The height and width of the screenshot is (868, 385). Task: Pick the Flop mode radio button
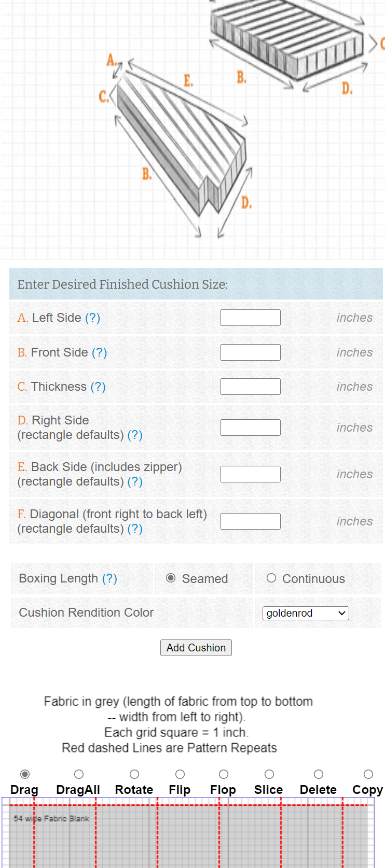pos(224,774)
